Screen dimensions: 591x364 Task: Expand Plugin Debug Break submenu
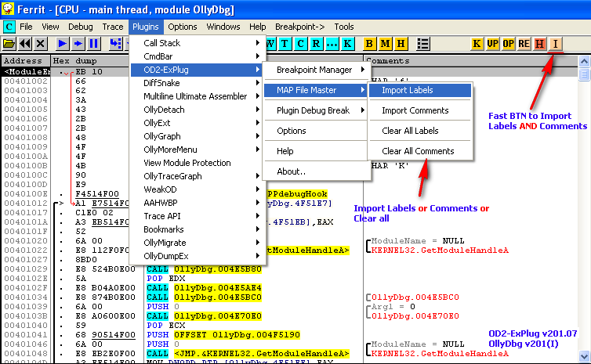[x=316, y=110]
